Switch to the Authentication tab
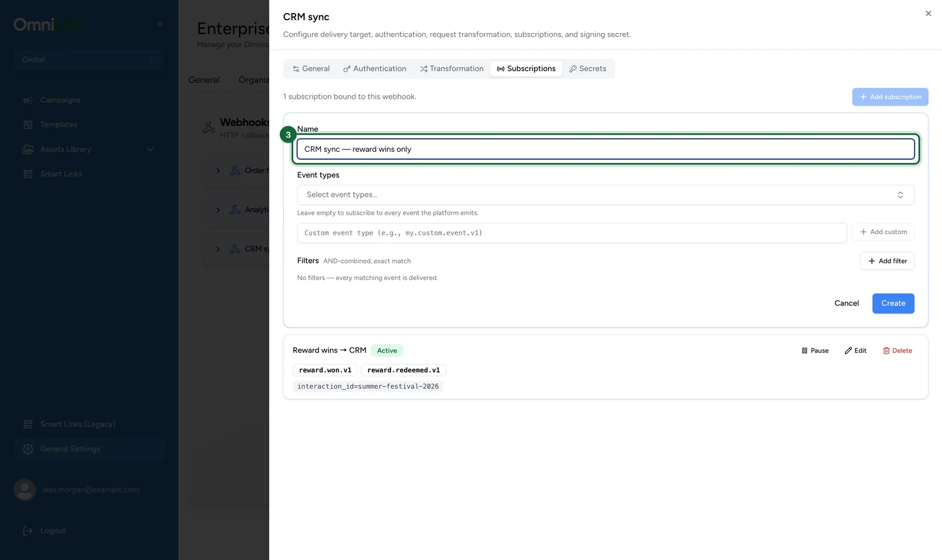Image resolution: width=942 pixels, height=560 pixels. coord(374,69)
